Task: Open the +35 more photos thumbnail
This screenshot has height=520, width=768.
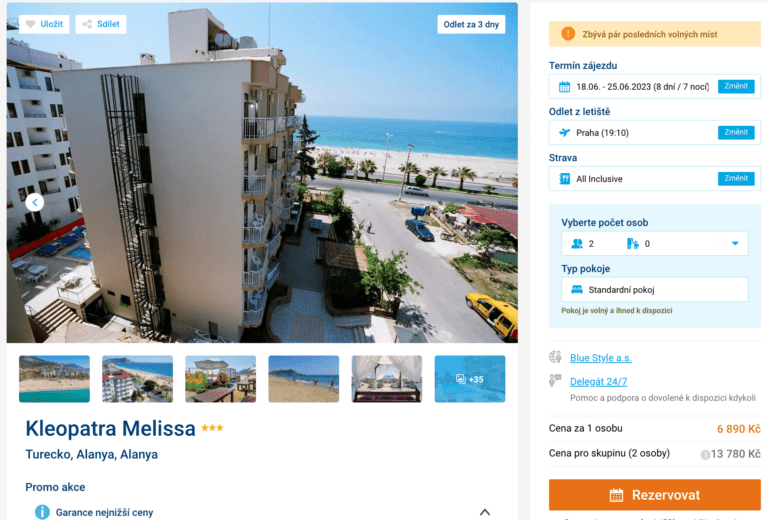Action: pos(470,379)
